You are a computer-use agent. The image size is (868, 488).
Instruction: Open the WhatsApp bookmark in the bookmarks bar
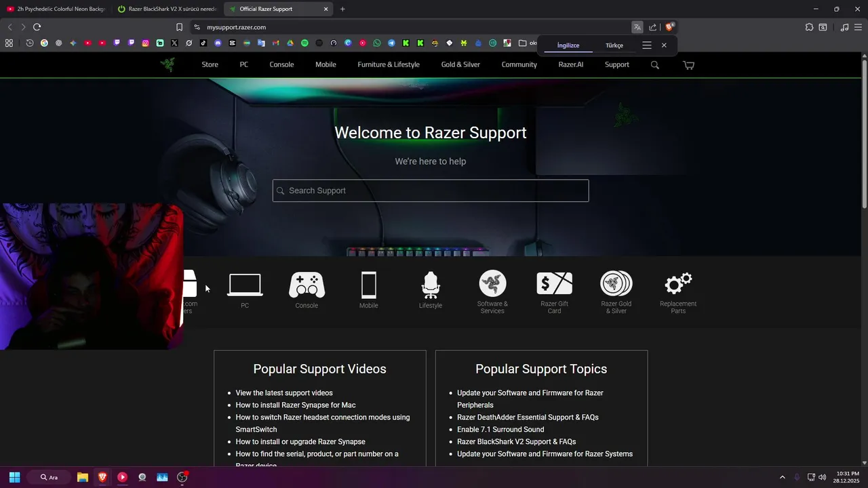pos(377,43)
